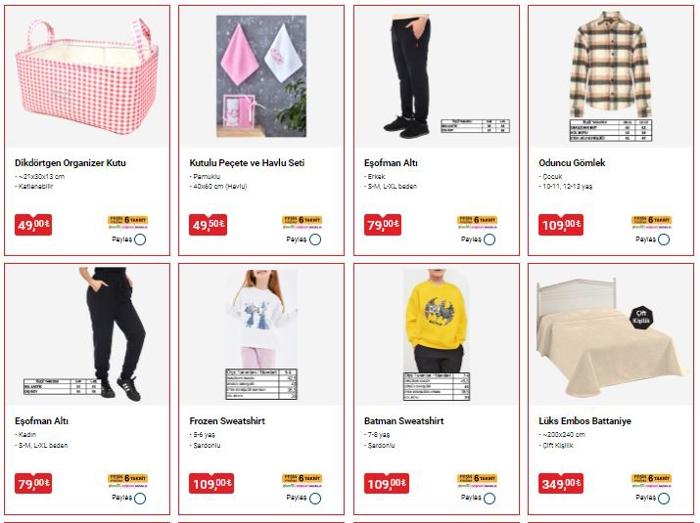Toggle Paylaş circle for Lüks Embos Battaniye

[x=664, y=498]
